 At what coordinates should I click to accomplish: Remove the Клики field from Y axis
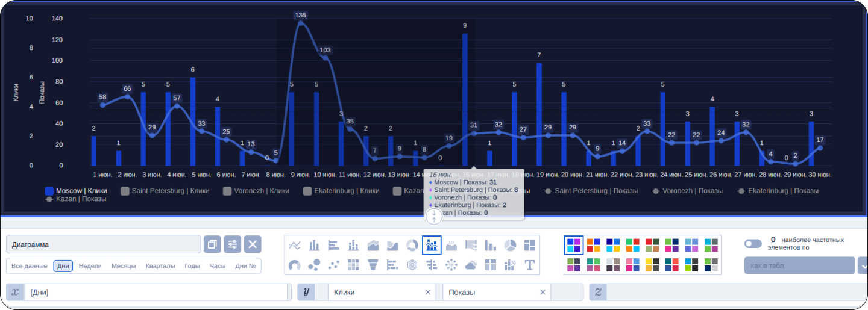(428, 292)
